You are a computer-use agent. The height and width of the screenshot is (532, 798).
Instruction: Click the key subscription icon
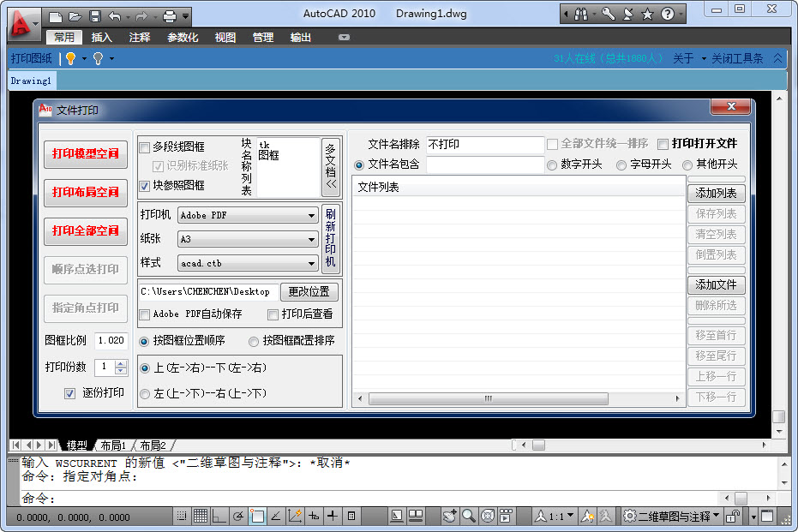click(x=608, y=14)
